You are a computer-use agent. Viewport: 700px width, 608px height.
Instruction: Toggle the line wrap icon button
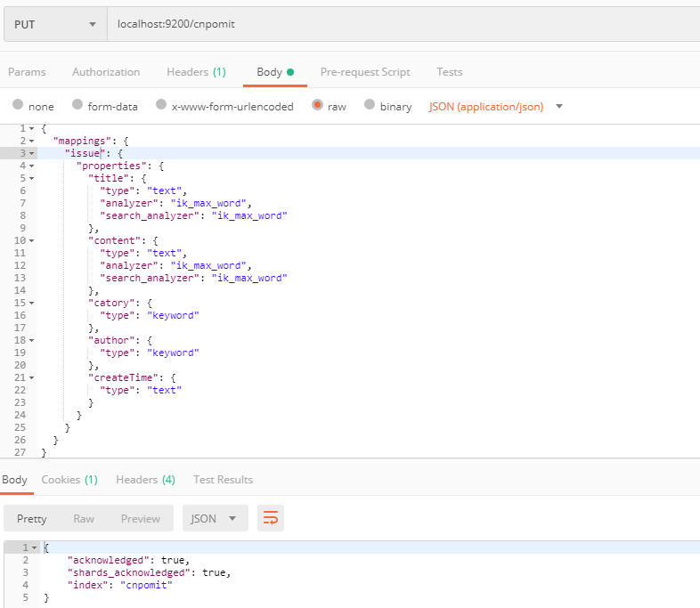coord(271,518)
